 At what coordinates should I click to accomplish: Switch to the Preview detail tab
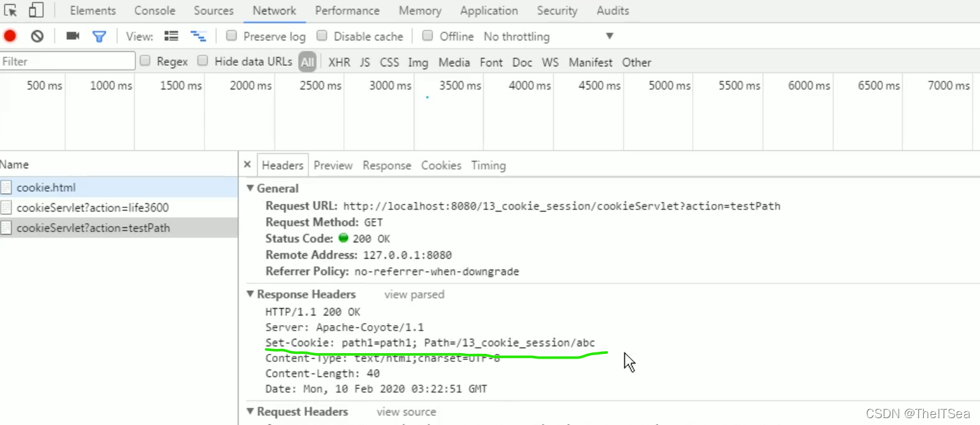333,165
